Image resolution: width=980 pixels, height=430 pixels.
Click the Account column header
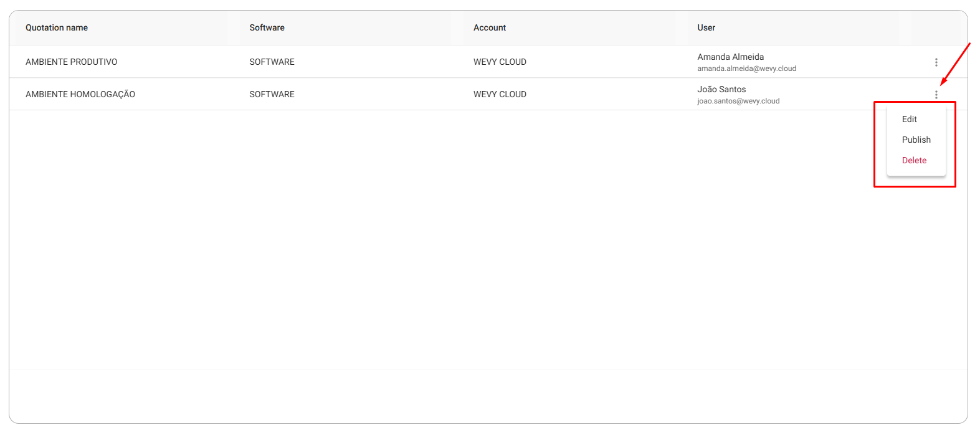tap(490, 27)
